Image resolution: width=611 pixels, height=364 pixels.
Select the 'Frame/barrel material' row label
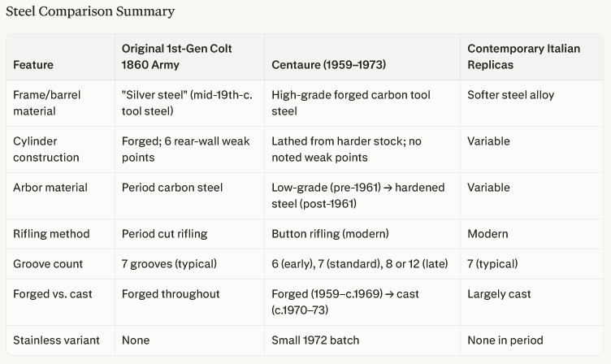coord(47,103)
